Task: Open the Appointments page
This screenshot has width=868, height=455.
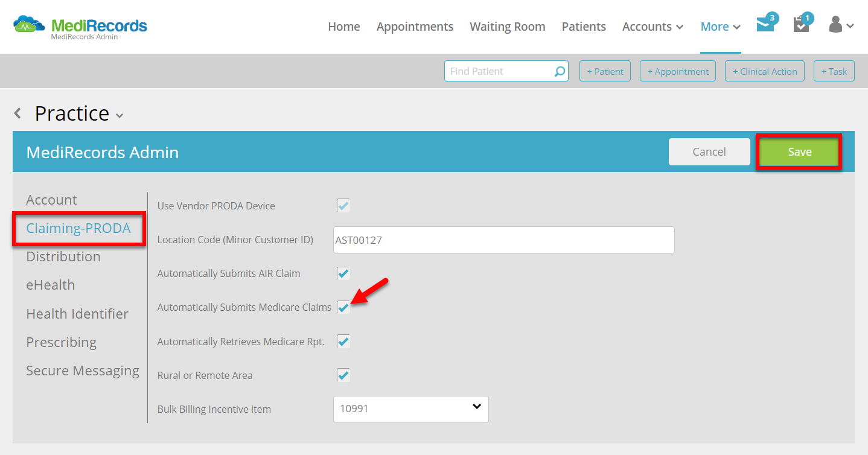Action: (x=415, y=27)
